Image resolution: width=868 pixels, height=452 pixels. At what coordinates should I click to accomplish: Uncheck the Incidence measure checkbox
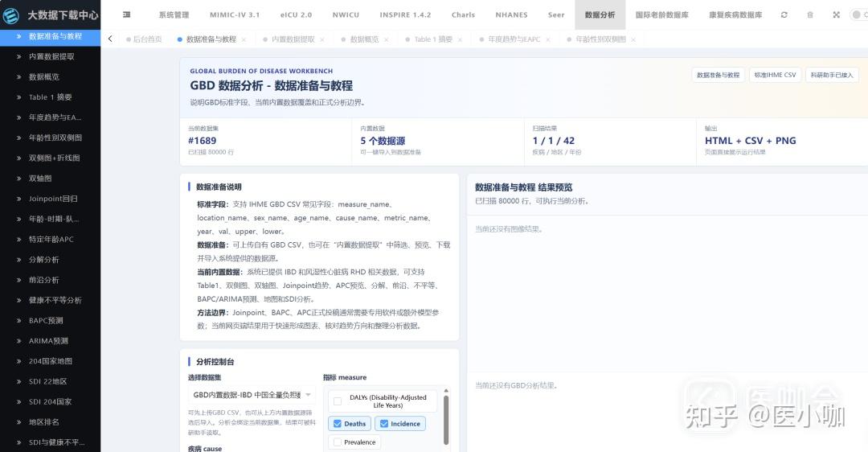384,424
